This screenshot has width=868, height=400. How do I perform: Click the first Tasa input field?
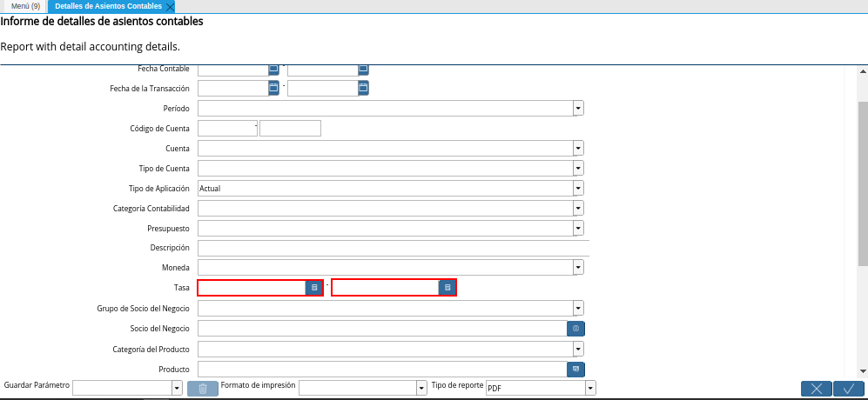point(252,288)
